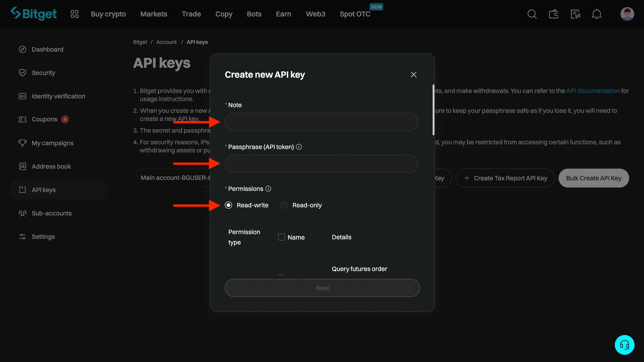This screenshot has width=644, height=362.
Task: Click the Next button in dialog
Action: pyautogui.click(x=322, y=288)
